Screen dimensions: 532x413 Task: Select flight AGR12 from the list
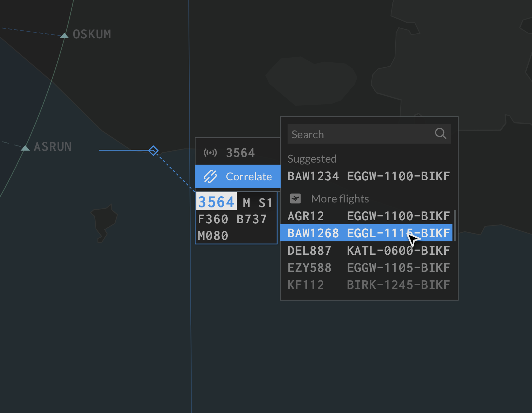click(368, 216)
